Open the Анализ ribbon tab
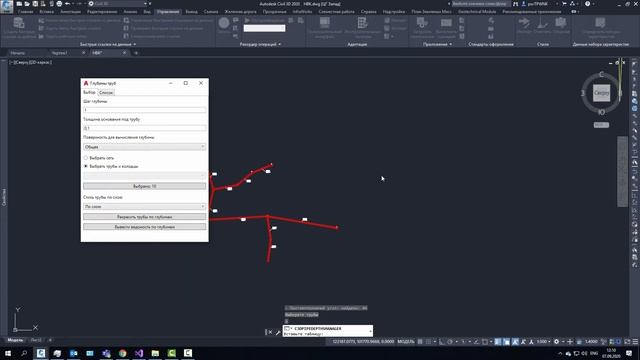640x360 pixels. coord(130,12)
